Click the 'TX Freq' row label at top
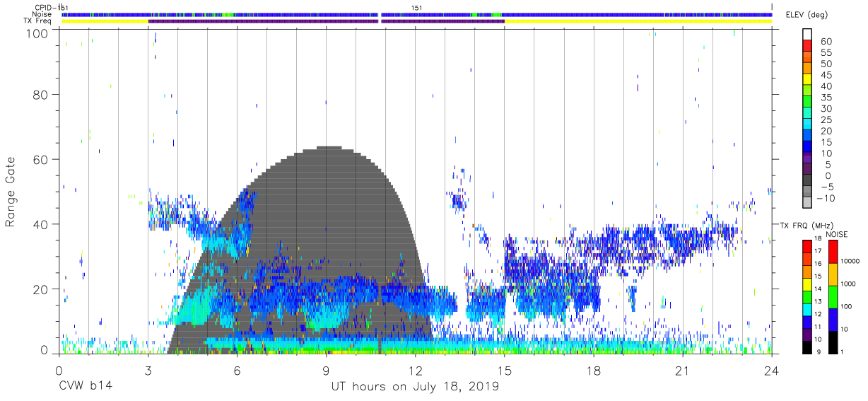 pos(38,21)
